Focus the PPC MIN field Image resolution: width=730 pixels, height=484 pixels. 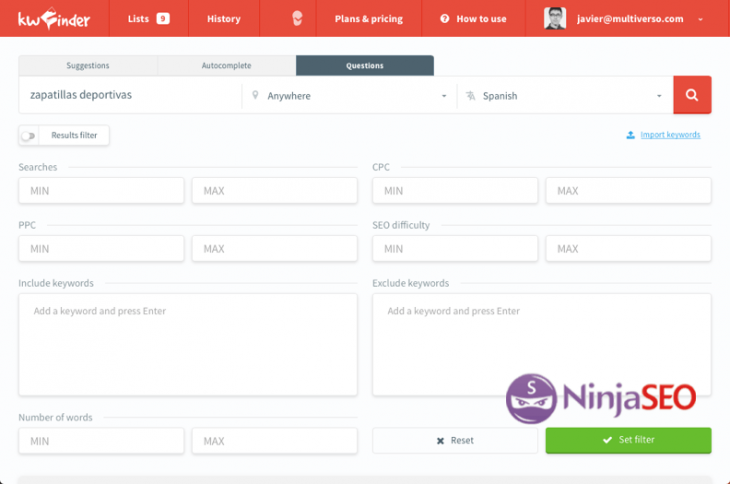(101, 249)
